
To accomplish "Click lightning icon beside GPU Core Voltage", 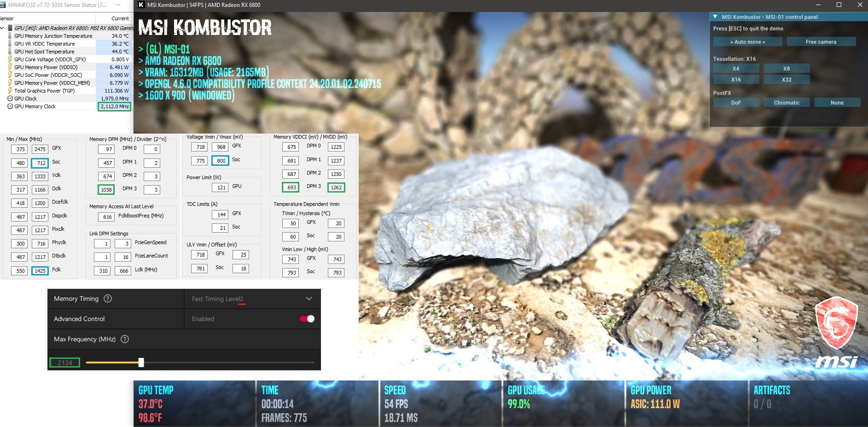I will (x=10, y=59).
